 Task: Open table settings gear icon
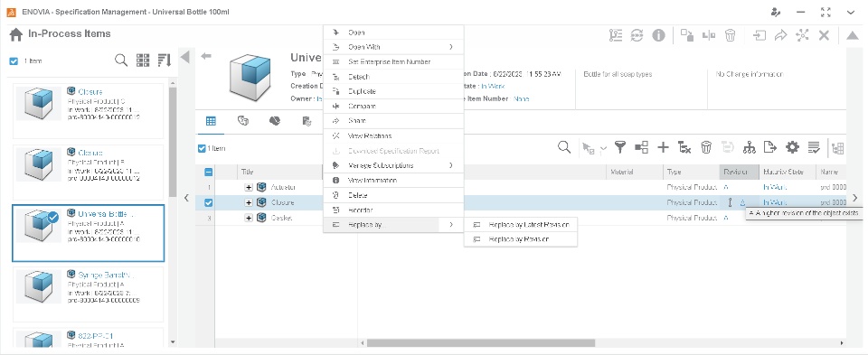tap(792, 147)
